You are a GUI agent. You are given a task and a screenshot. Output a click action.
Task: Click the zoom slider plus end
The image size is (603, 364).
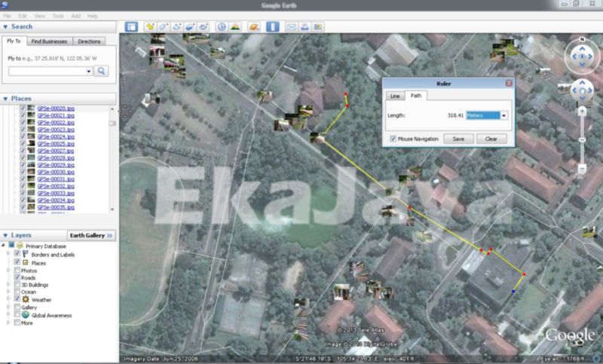click(582, 111)
